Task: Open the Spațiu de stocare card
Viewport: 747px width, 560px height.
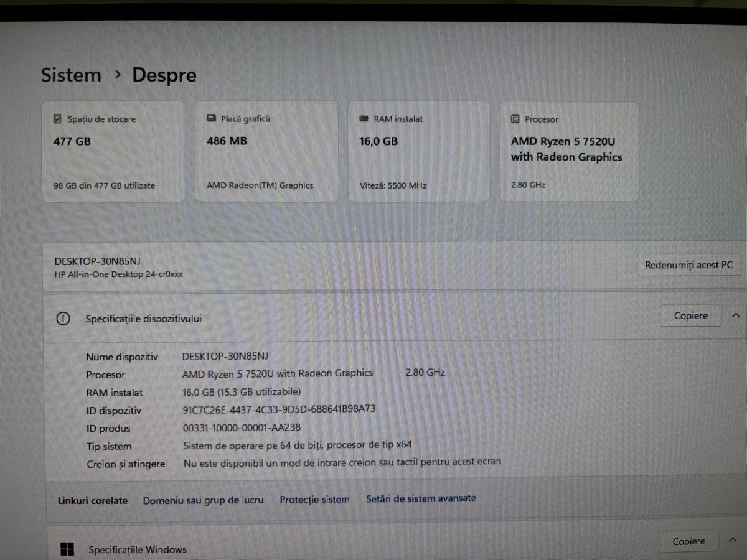Action: pyautogui.click(x=113, y=152)
